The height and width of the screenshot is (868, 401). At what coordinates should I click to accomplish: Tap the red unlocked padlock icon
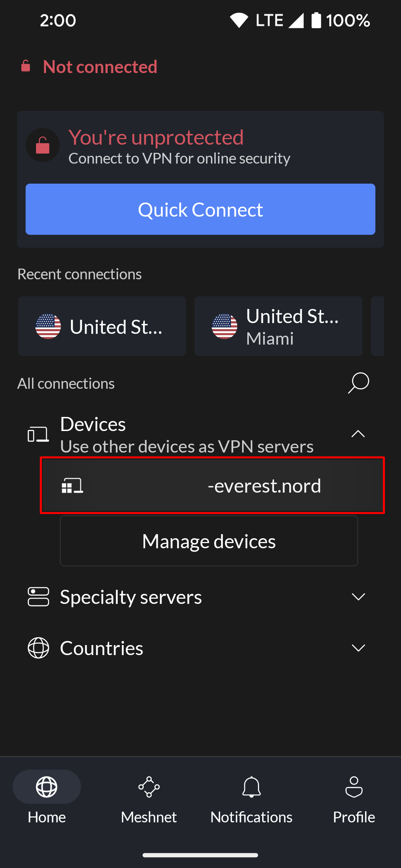[x=43, y=145]
